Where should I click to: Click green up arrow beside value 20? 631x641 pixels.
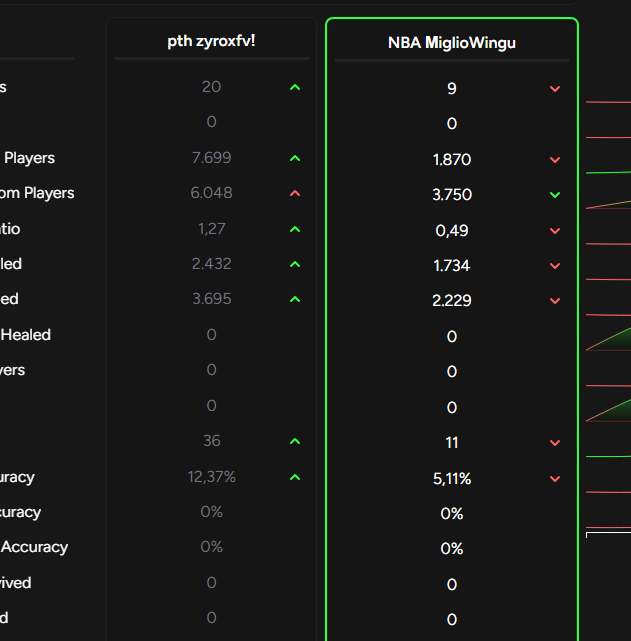[x=295, y=87]
